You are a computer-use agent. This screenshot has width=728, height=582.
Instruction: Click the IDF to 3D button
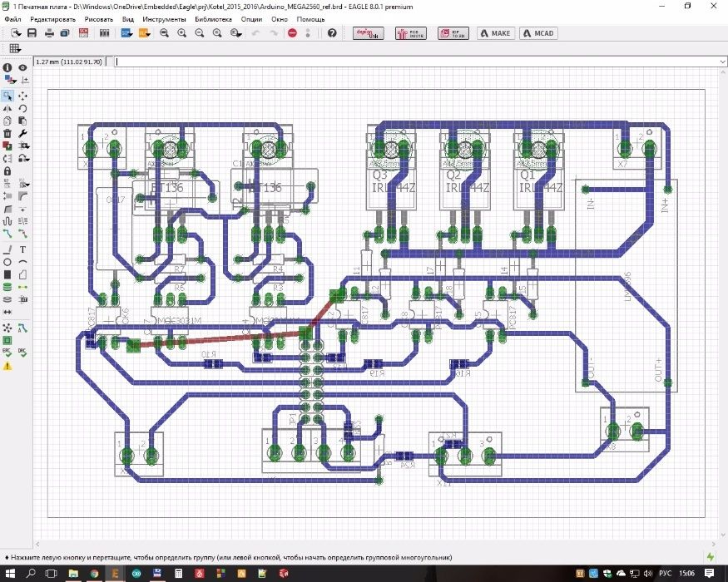[453, 33]
